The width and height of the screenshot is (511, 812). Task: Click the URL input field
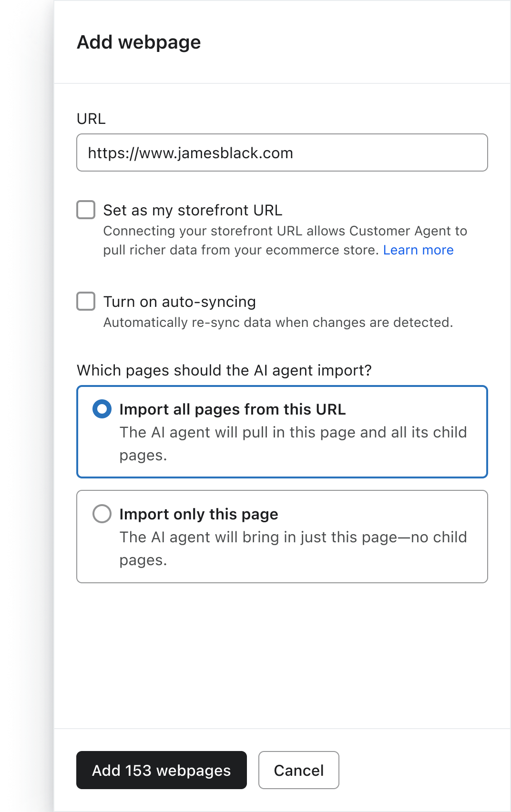[281, 152]
